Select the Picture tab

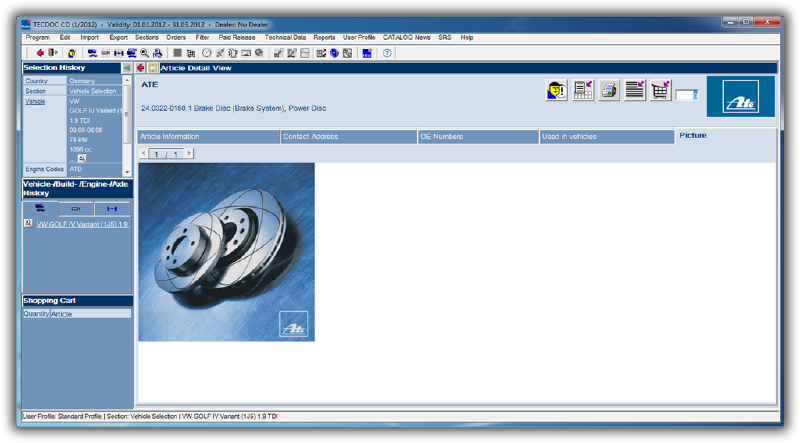pyautogui.click(x=693, y=135)
